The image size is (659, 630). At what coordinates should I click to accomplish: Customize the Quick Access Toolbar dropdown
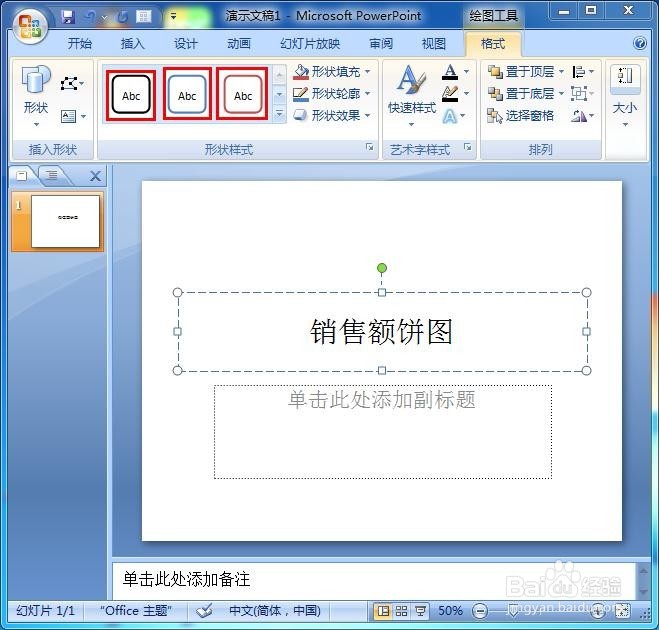(x=173, y=17)
